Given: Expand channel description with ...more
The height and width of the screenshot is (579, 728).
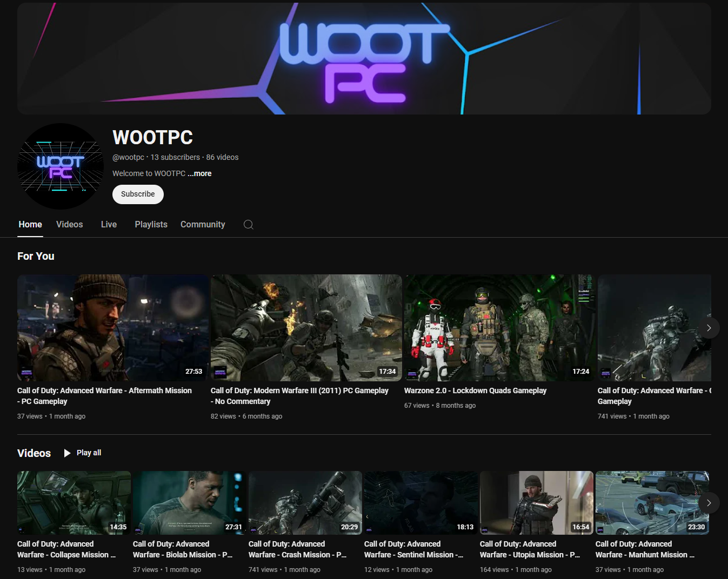Looking at the screenshot, I should (199, 173).
